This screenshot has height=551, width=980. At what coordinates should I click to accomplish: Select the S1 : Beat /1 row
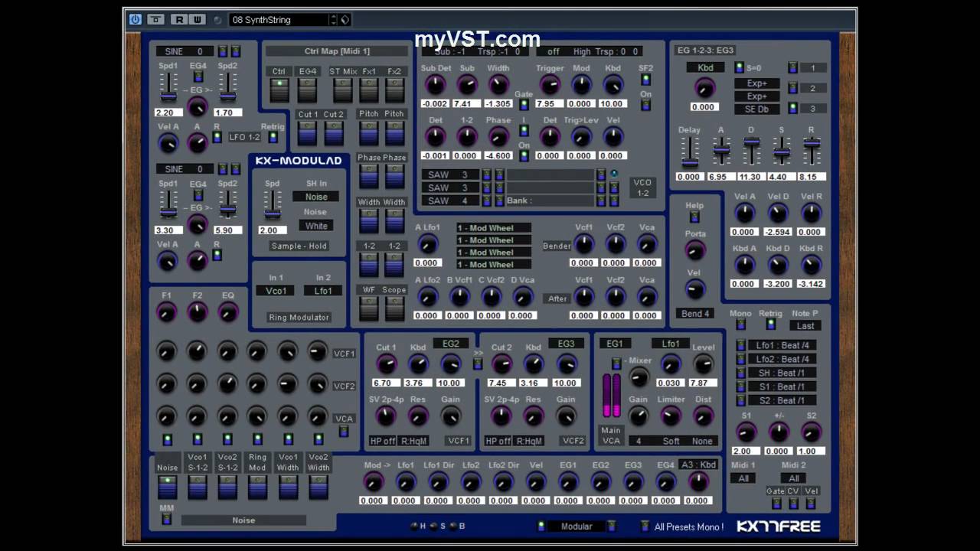[782, 386]
